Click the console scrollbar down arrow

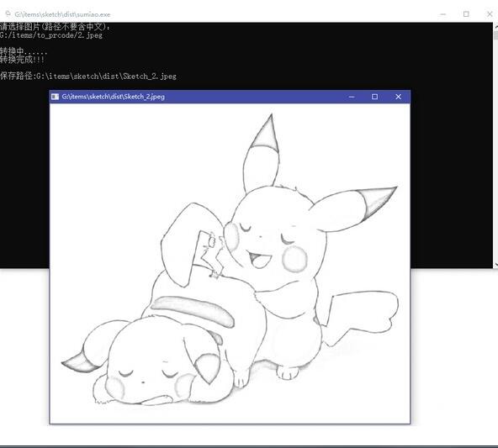coord(495,264)
